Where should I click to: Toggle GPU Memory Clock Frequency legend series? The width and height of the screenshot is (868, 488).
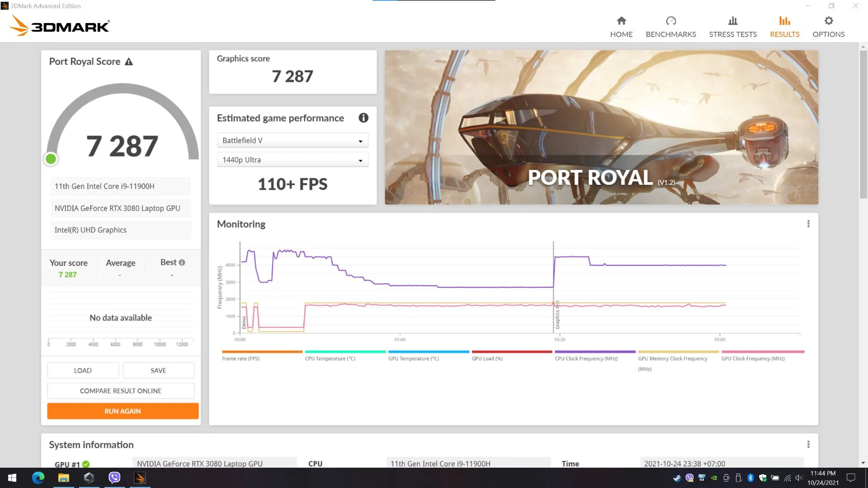click(x=678, y=361)
